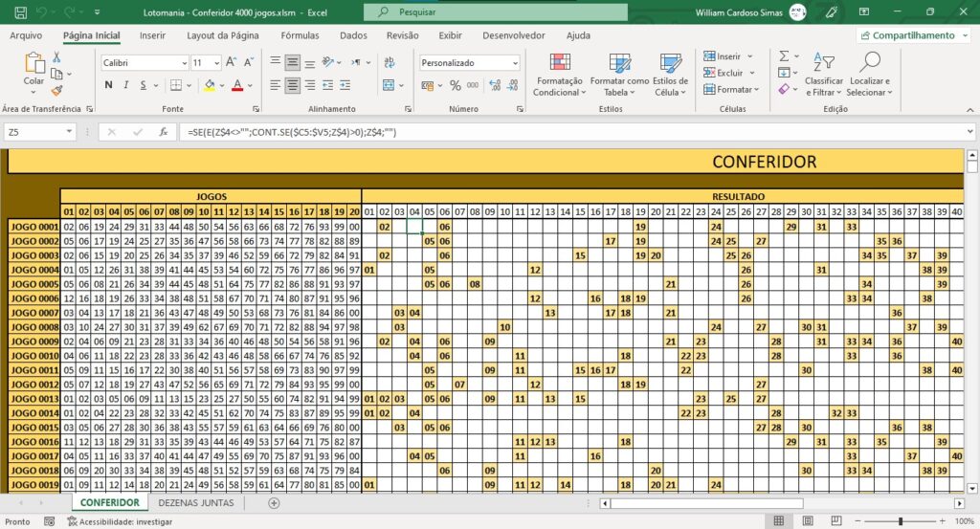Click the Increase Indent icon
The width and height of the screenshot is (980, 529).
pos(345,85)
